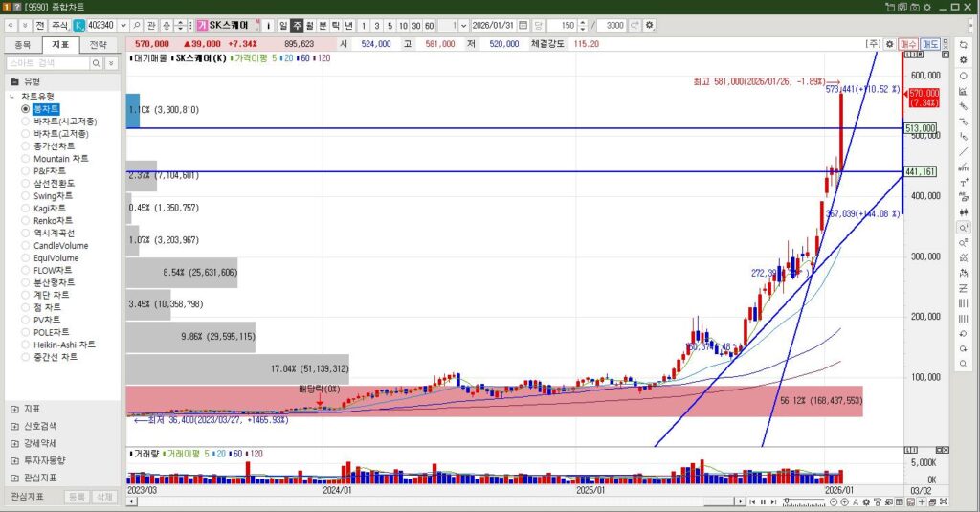Expand the 신호검색 tree section
The height and width of the screenshot is (512, 980).
[x=14, y=426]
